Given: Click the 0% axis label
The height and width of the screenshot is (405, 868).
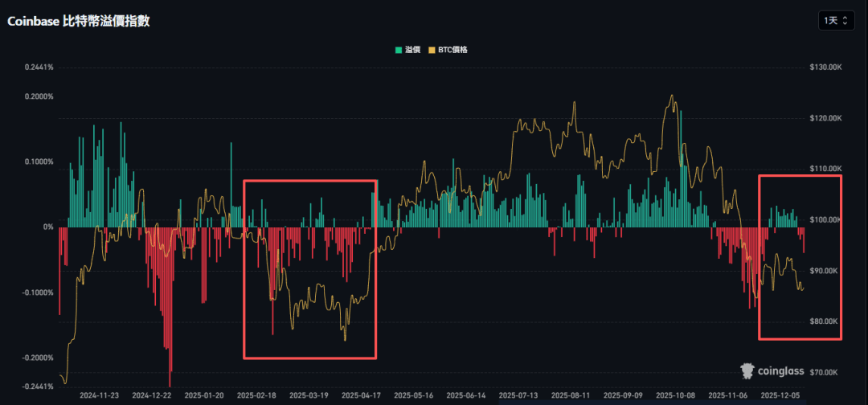Looking at the screenshot, I should click(47, 227).
